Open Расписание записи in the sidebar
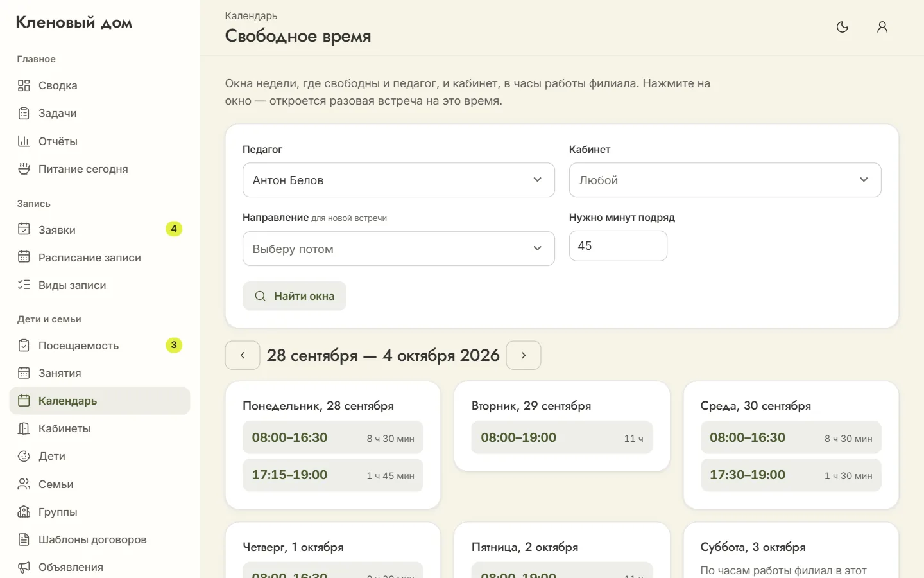 99,257
